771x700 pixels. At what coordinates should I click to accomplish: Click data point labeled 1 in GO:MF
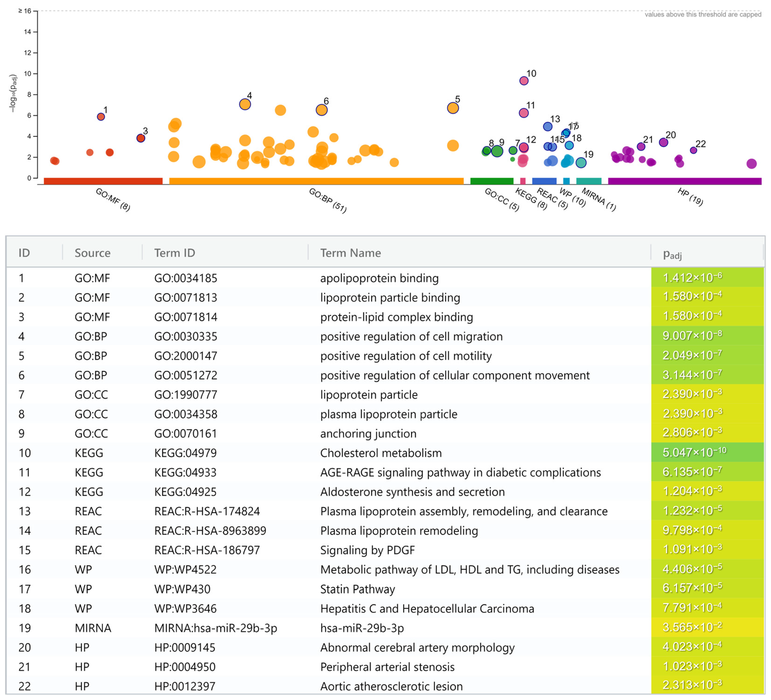tap(101, 117)
